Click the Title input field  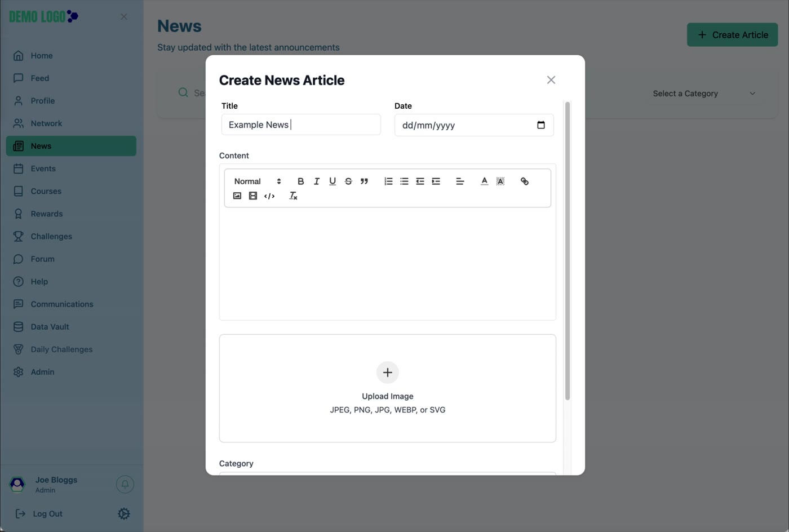(301, 125)
